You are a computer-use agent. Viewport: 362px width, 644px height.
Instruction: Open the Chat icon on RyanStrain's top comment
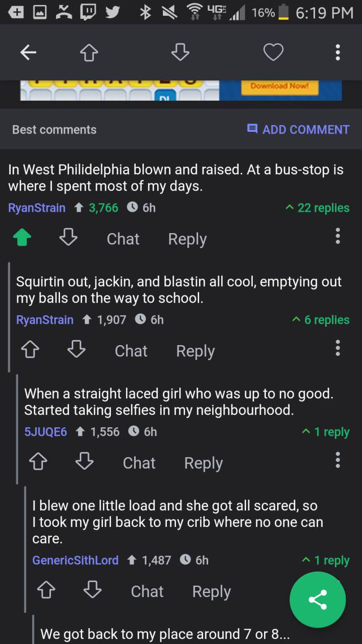coord(122,239)
